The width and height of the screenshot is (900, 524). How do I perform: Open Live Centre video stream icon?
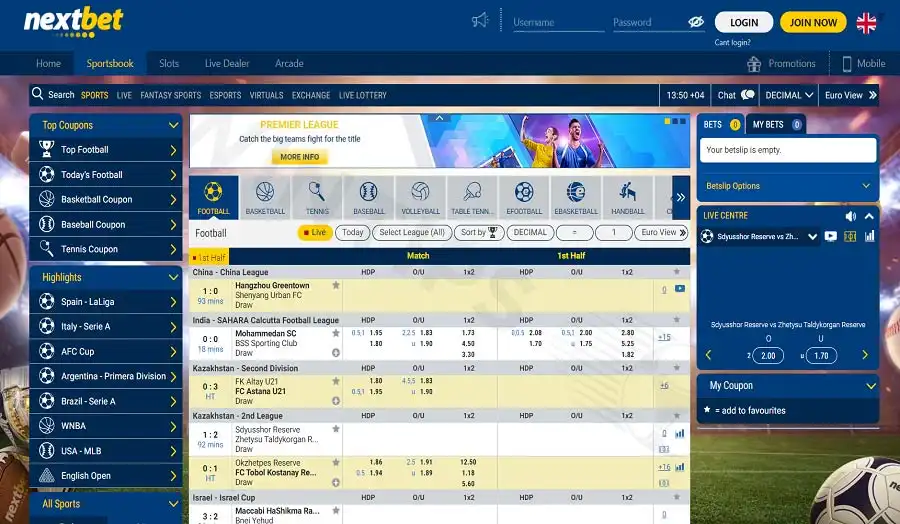click(x=831, y=236)
